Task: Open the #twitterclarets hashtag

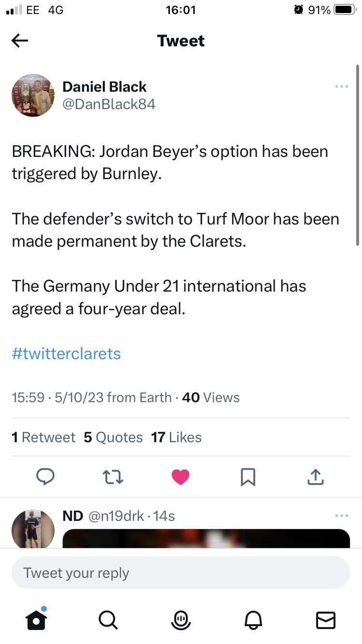Action: pyautogui.click(x=66, y=353)
